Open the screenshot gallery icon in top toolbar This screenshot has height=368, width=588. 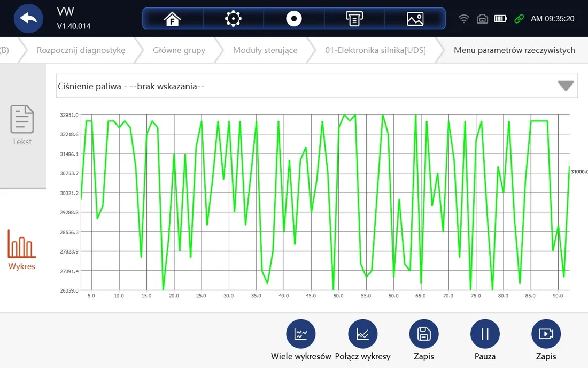(414, 18)
